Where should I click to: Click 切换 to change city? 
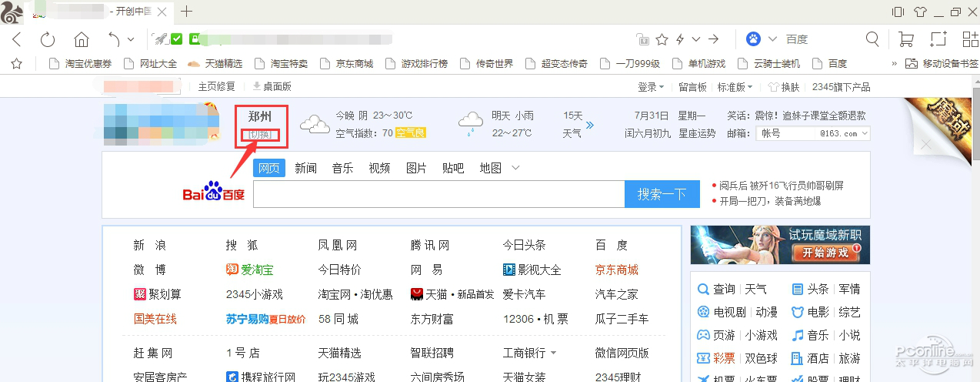[x=260, y=136]
